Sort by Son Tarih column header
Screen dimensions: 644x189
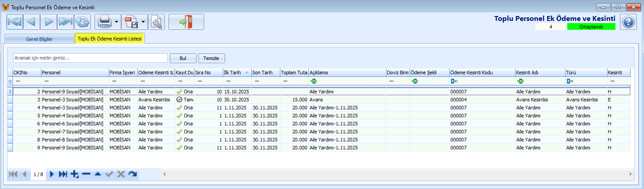tap(265, 72)
